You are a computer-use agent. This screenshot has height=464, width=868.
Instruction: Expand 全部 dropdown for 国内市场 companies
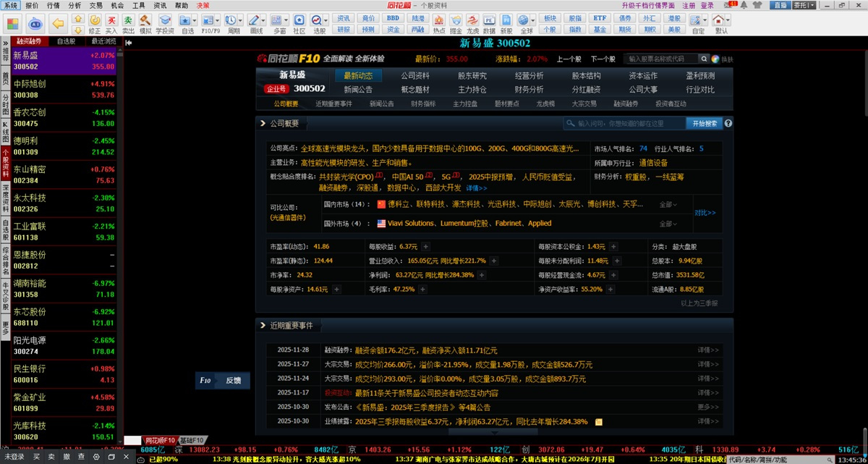(668, 205)
